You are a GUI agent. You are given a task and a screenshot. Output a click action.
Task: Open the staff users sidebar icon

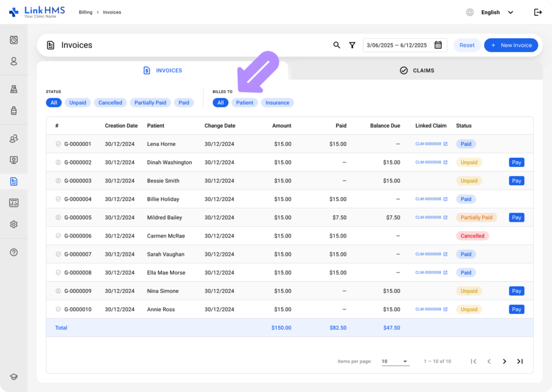13,138
